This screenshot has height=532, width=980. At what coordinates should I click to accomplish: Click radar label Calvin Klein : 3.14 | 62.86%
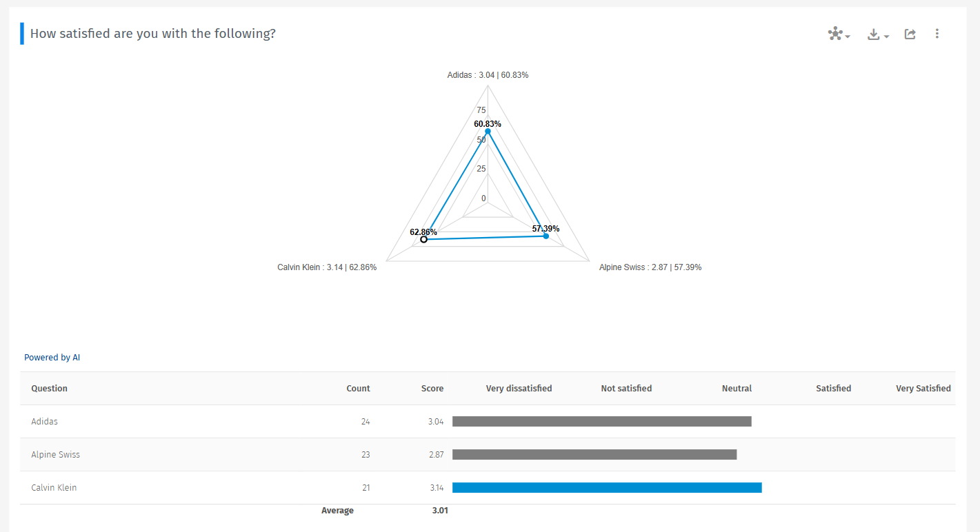coord(327,267)
